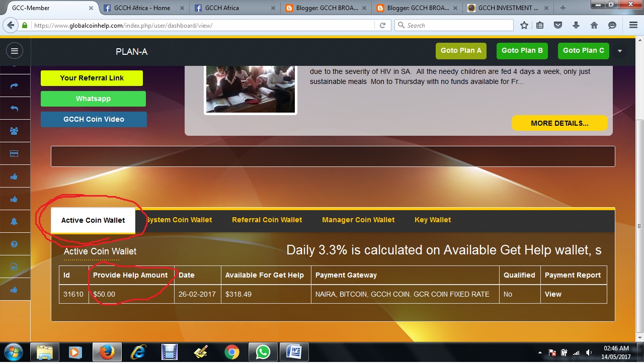Open the referral share arrow icon

(15, 85)
